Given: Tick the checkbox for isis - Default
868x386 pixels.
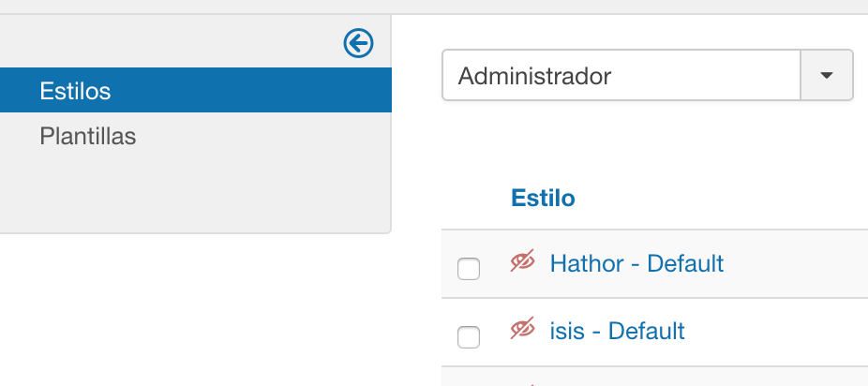Looking at the screenshot, I should pos(469,336).
